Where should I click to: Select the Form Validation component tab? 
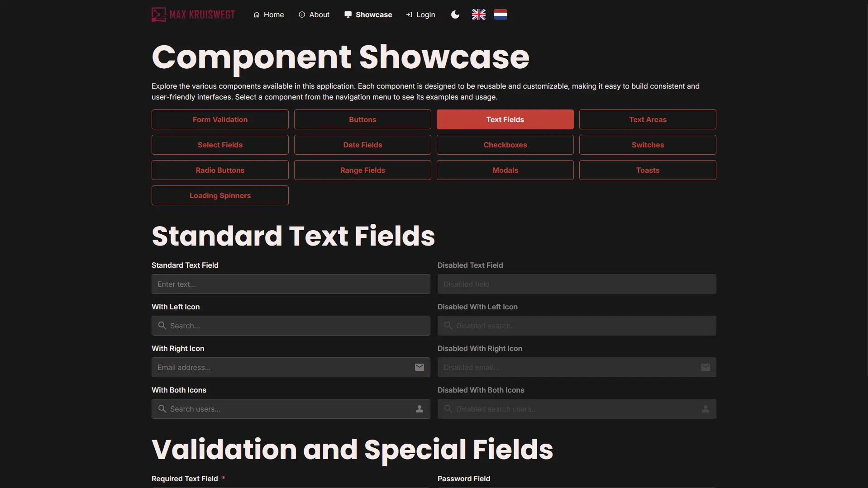point(220,119)
